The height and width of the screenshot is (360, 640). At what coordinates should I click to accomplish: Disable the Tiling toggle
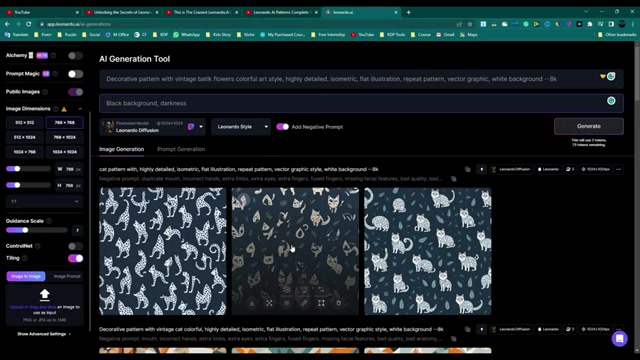(76, 258)
